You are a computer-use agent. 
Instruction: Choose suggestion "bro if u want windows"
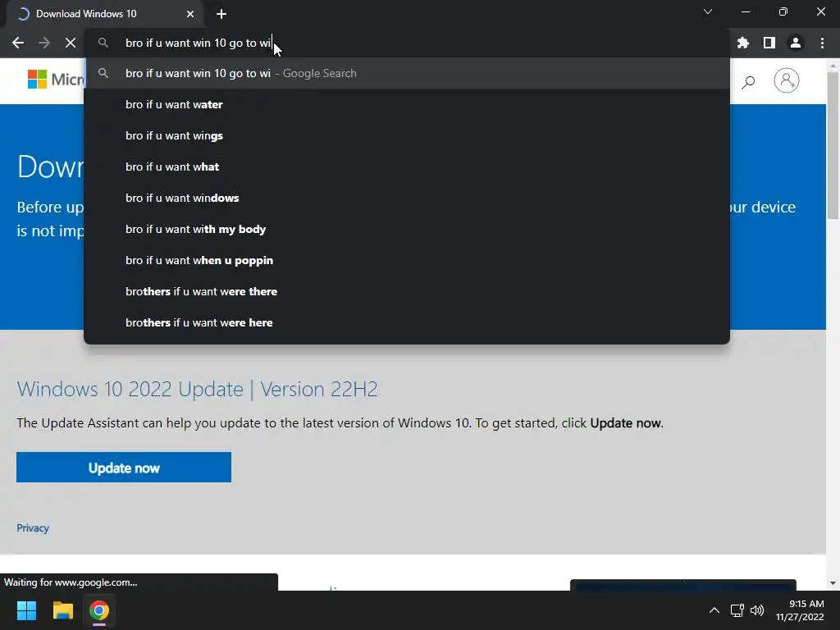coord(407,198)
